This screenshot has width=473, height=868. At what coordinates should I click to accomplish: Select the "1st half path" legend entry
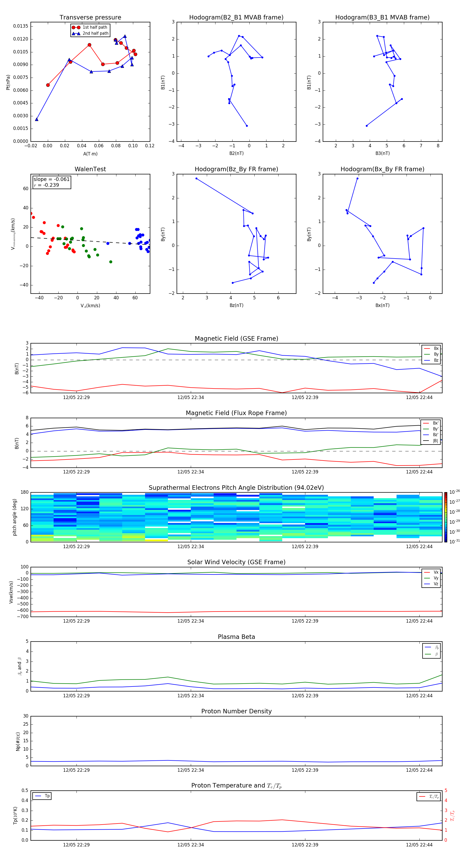coord(90,27)
